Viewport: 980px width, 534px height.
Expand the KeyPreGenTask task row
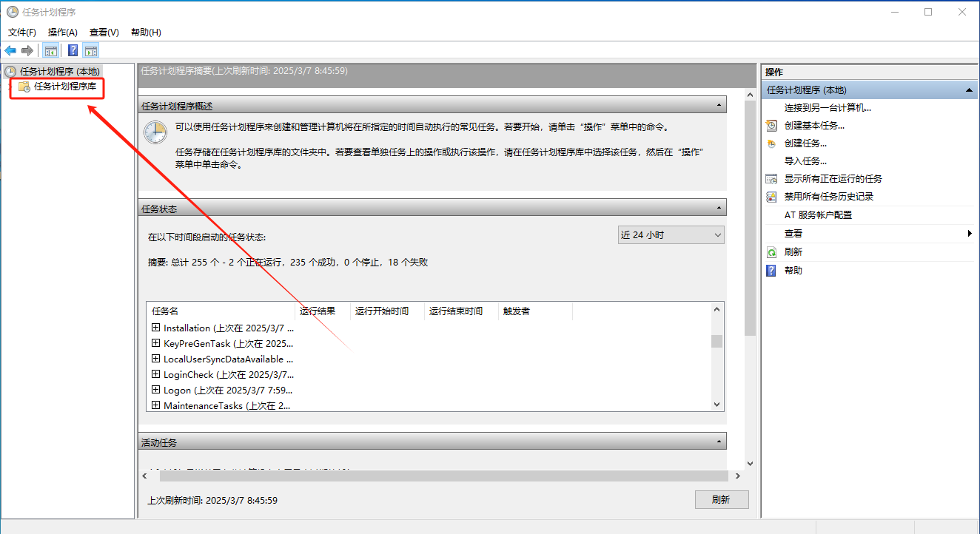[155, 343]
